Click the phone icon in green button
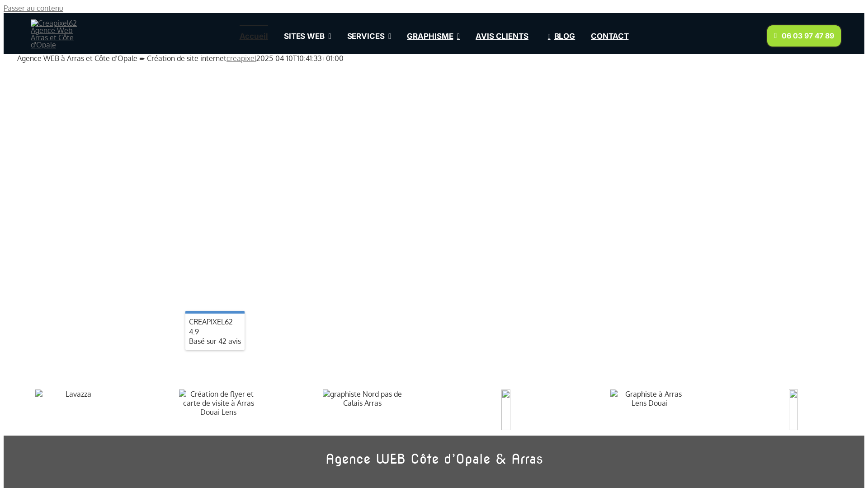Image resolution: width=868 pixels, height=488 pixels. 775,36
